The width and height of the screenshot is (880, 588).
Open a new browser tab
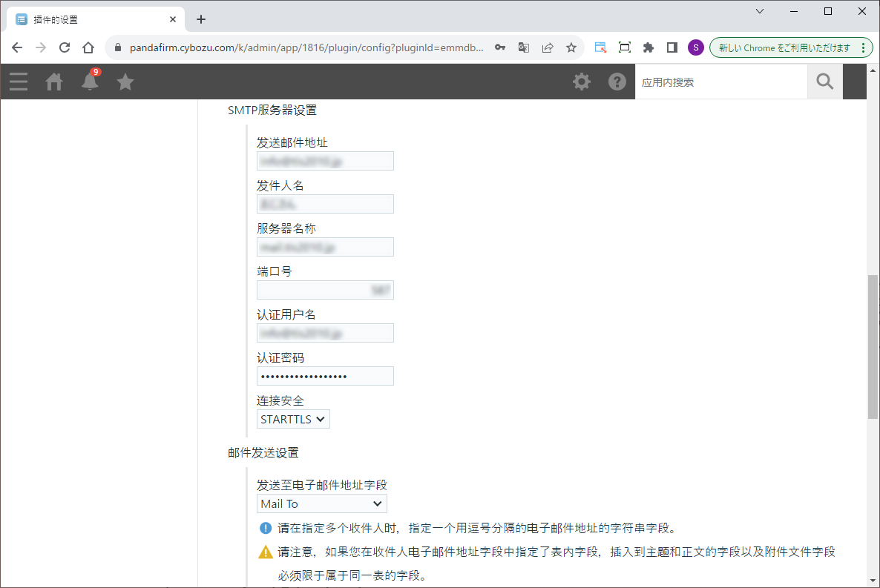click(x=201, y=19)
